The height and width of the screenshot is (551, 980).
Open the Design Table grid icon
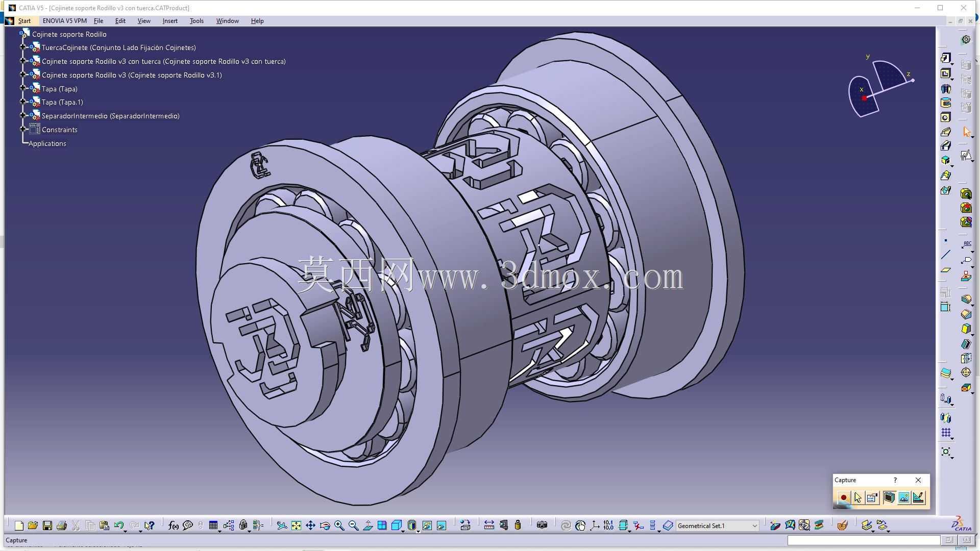click(213, 525)
